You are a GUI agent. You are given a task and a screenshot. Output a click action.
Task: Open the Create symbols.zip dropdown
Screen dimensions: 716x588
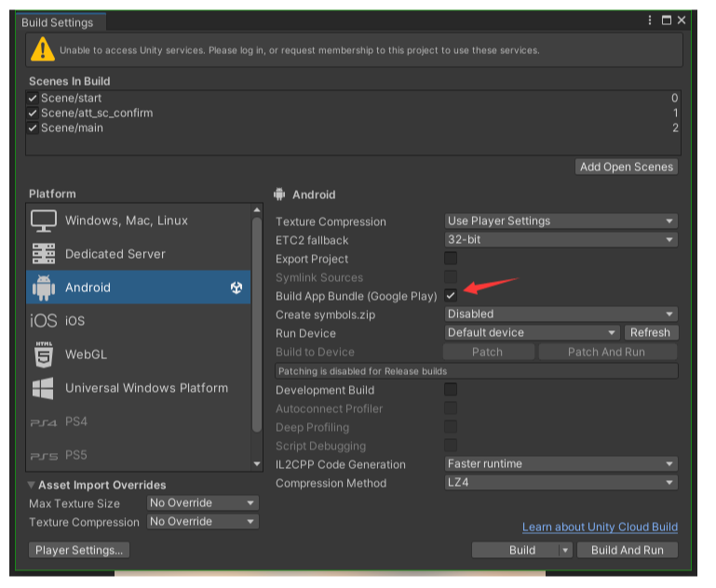(561, 314)
